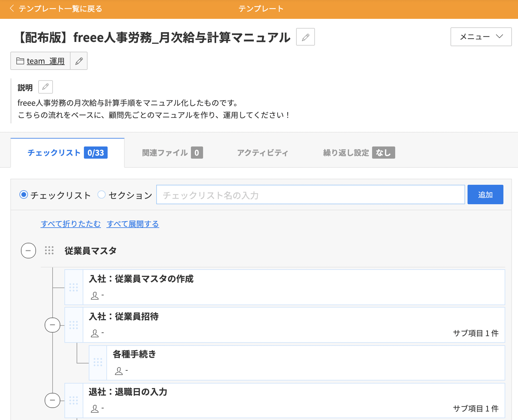Edit template title with pencil icon
This screenshot has width=518, height=420.
[x=306, y=37]
